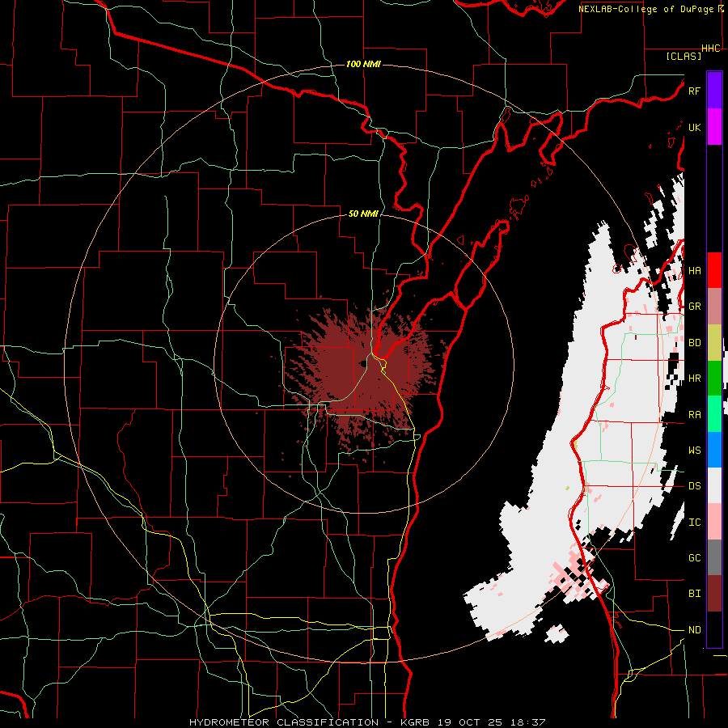Select the GR legend label
The height and width of the screenshot is (728, 728).
pos(694,307)
